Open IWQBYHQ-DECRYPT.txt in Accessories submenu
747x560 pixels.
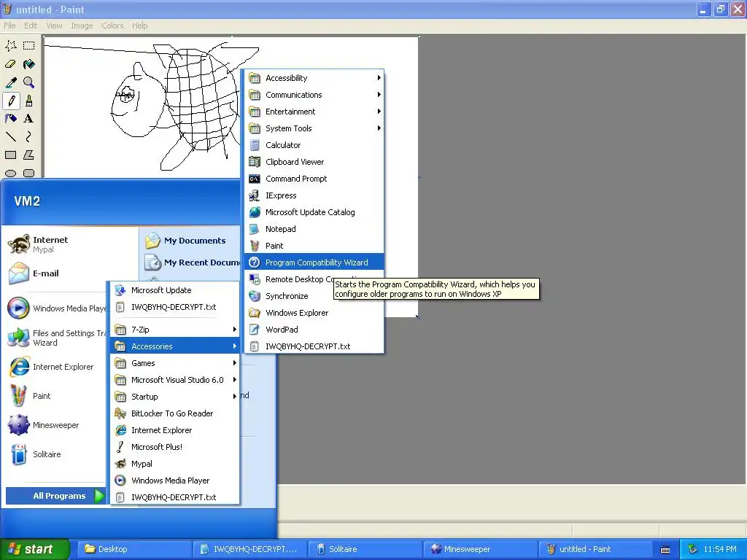(314, 346)
